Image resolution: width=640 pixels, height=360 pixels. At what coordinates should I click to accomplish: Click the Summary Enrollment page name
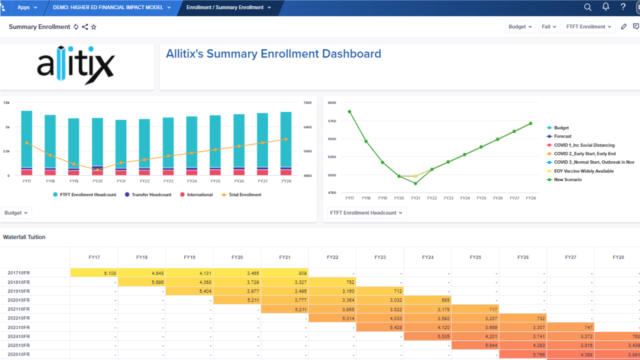39,27
